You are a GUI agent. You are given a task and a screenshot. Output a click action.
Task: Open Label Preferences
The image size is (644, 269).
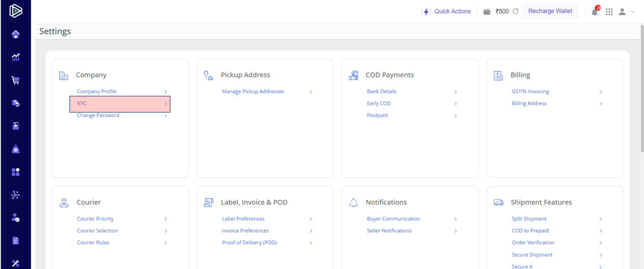tap(243, 219)
